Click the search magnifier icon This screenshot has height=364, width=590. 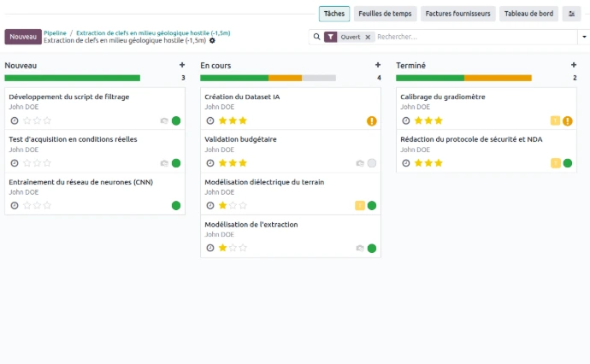(x=316, y=37)
